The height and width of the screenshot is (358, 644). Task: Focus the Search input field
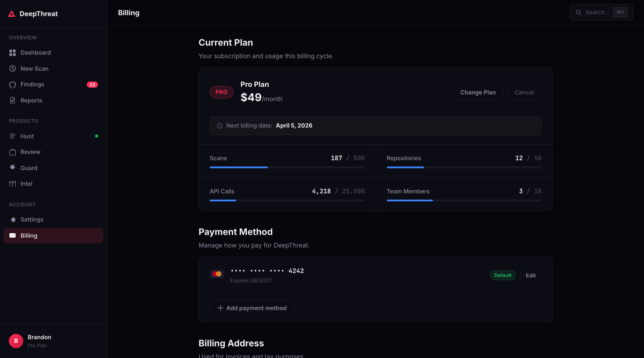pyautogui.click(x=597, y=13)
